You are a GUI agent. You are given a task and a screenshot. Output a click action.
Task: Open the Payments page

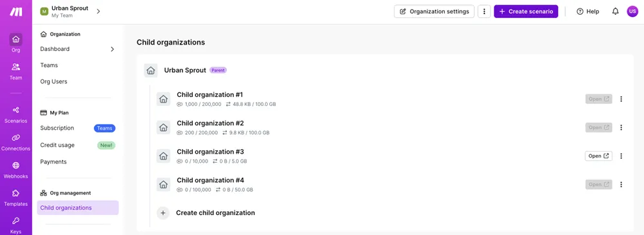click(x=54, y=162)
